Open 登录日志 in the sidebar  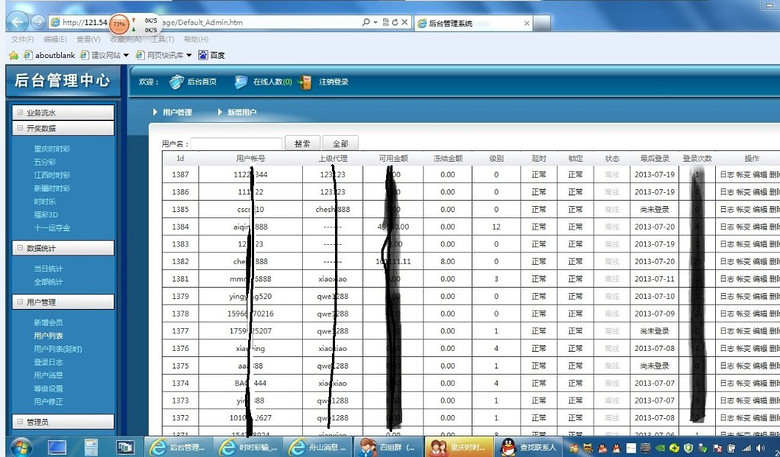[x=48, y=362]
